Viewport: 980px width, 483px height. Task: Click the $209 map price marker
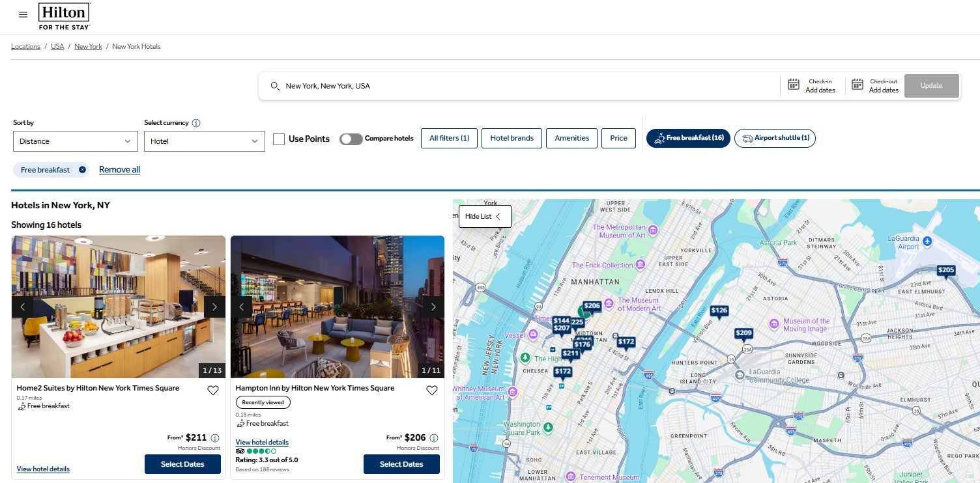743,334
